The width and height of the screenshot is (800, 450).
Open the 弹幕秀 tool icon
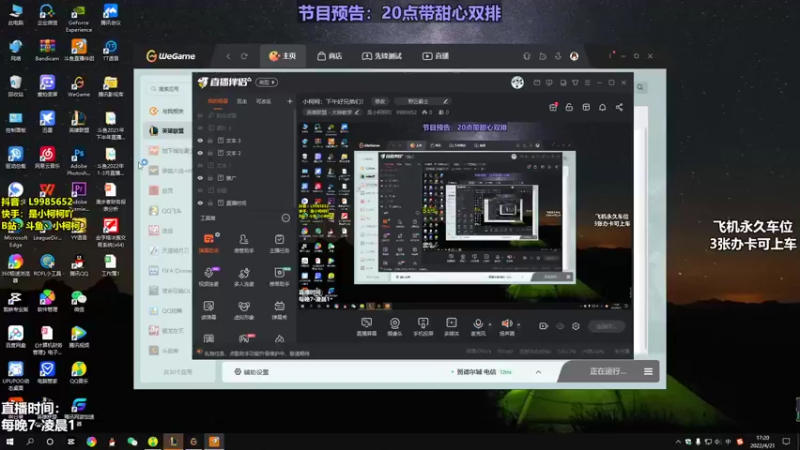(279, 310)
